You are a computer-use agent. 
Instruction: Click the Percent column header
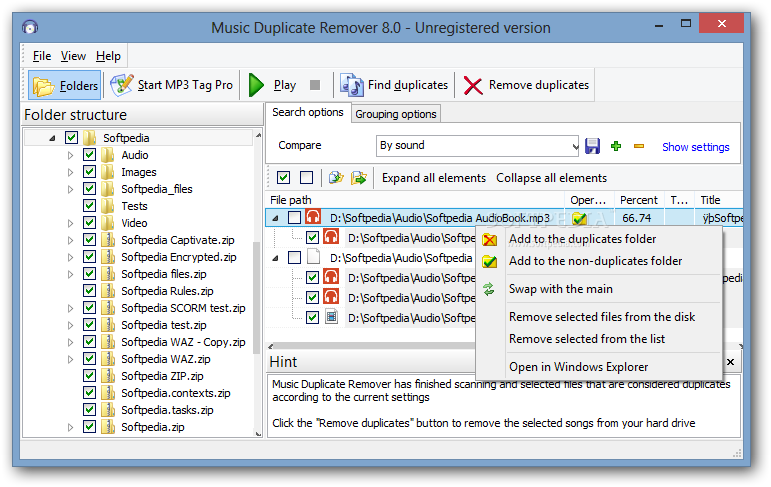click(x=638, y=200)
